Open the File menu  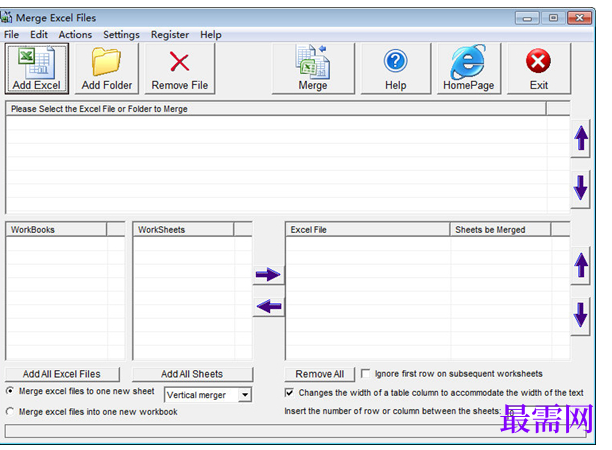click(x=12, y=35)
